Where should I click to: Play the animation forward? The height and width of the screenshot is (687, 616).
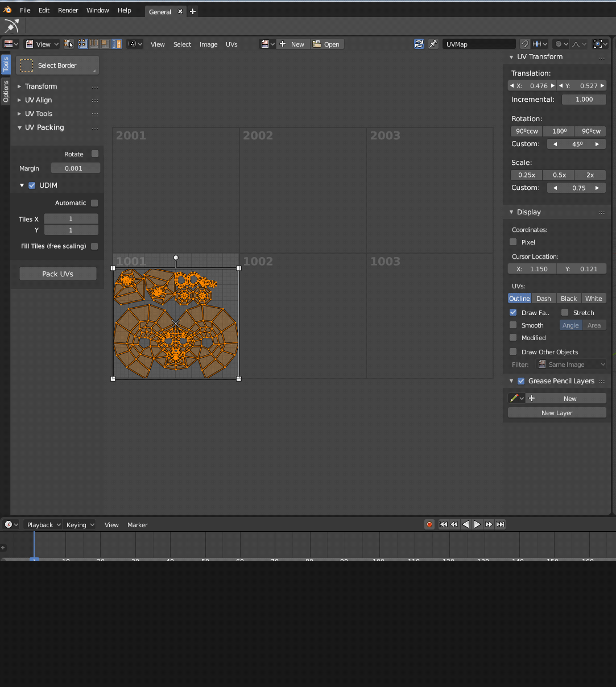(477, 524)
